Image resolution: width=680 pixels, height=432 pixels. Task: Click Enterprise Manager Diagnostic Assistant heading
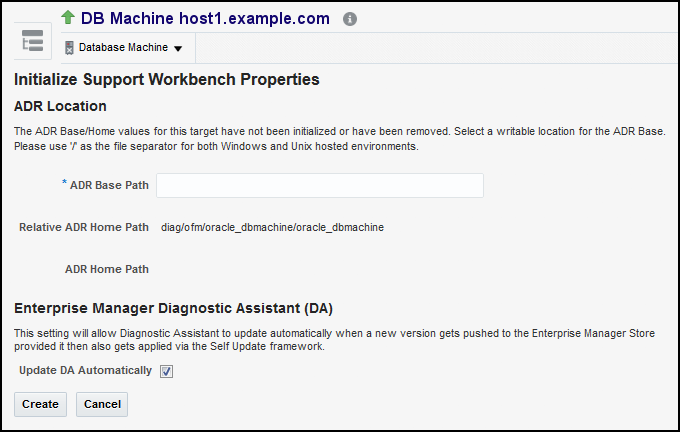pyautogui.click(x=173, y=308)
